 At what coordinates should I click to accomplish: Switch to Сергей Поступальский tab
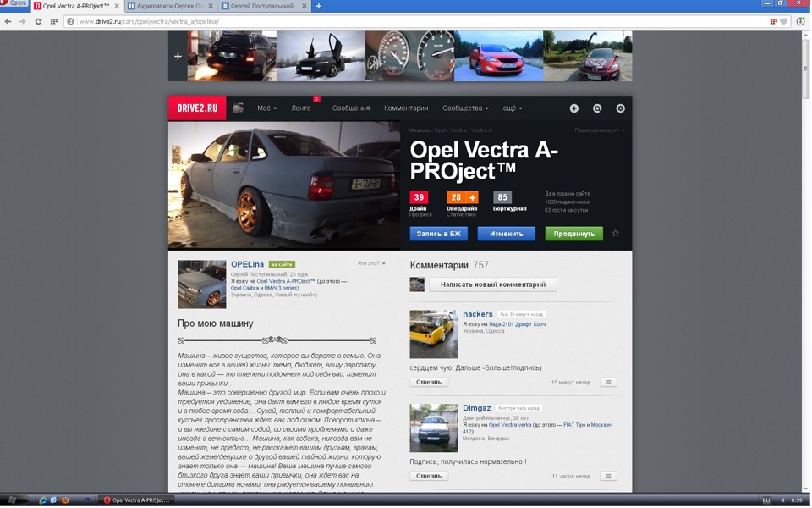[x=264, y=6]
